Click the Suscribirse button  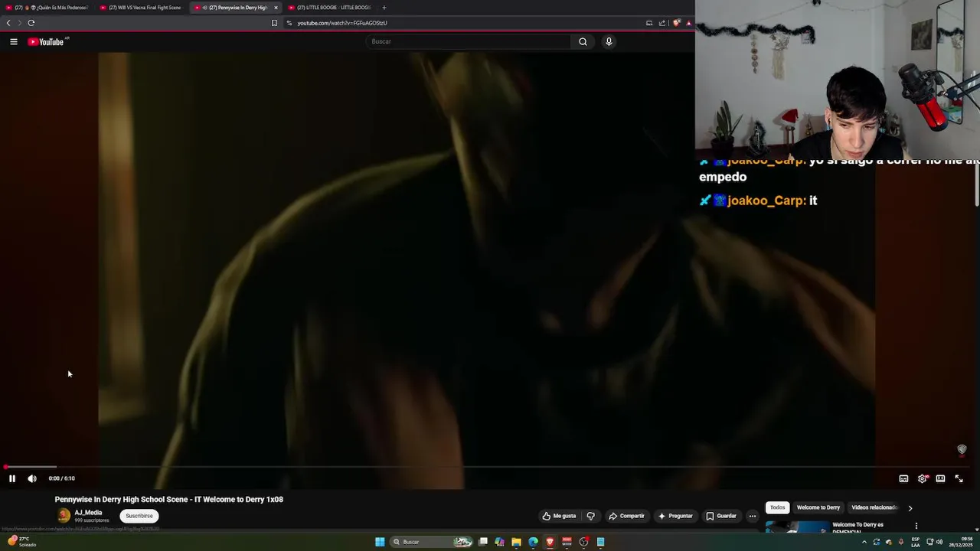click(x=139, y=516)
